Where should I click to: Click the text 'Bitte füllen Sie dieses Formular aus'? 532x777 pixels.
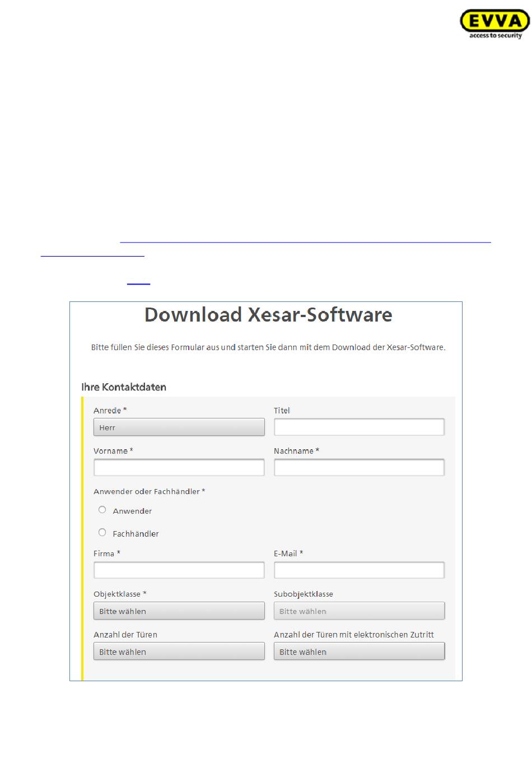(155, 347)
